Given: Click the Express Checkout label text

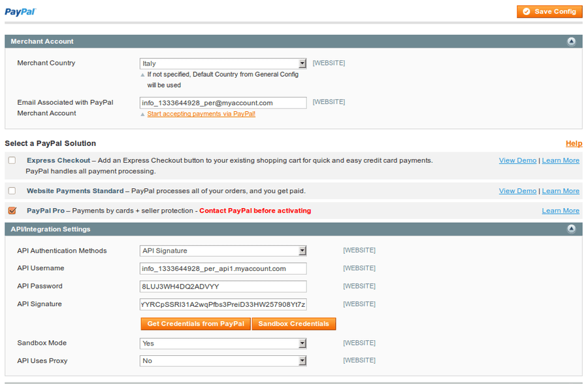Looking at the screenshot, I should pyautogui.click(x=59, y=160).
